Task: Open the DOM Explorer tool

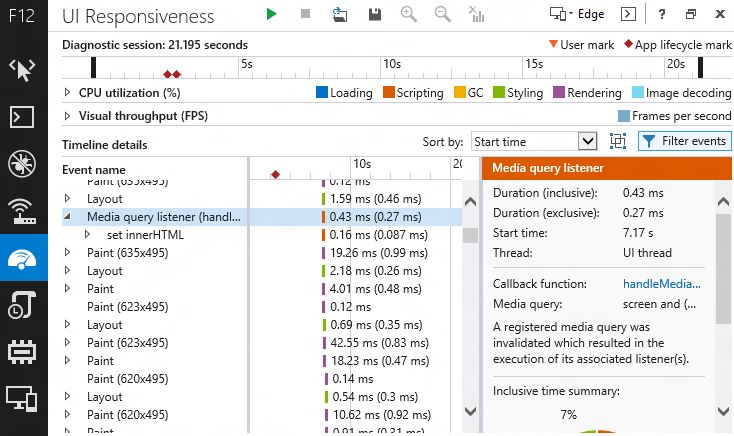Action: click(x=23, y=69)
